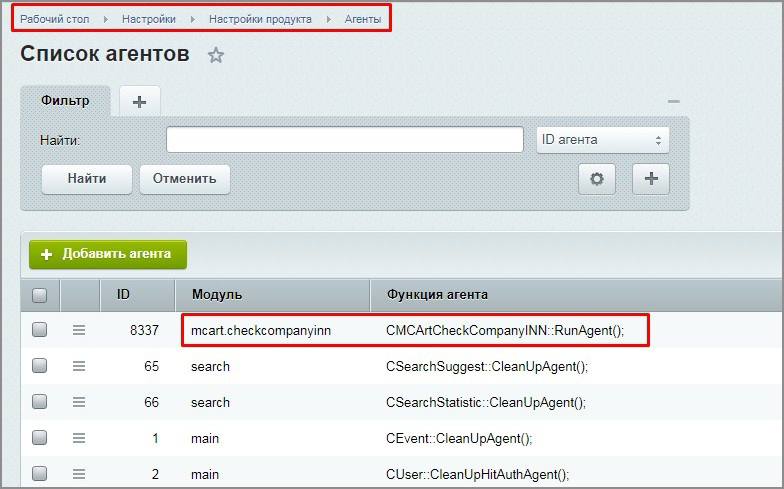Select checkbox for CSearchSuggest agent row
The width and height of the screenshot is (784, 489).
pyautogui.click(x=40, y=366)
